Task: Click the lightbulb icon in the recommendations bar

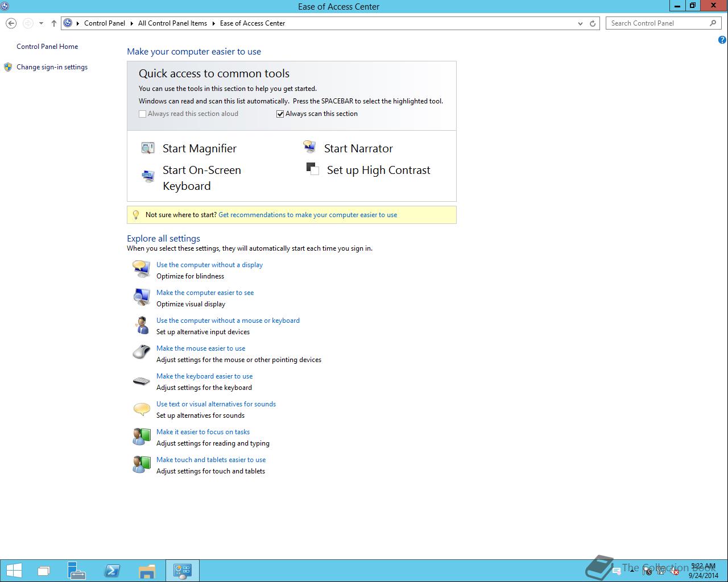Action: click(x=135, y=215)
